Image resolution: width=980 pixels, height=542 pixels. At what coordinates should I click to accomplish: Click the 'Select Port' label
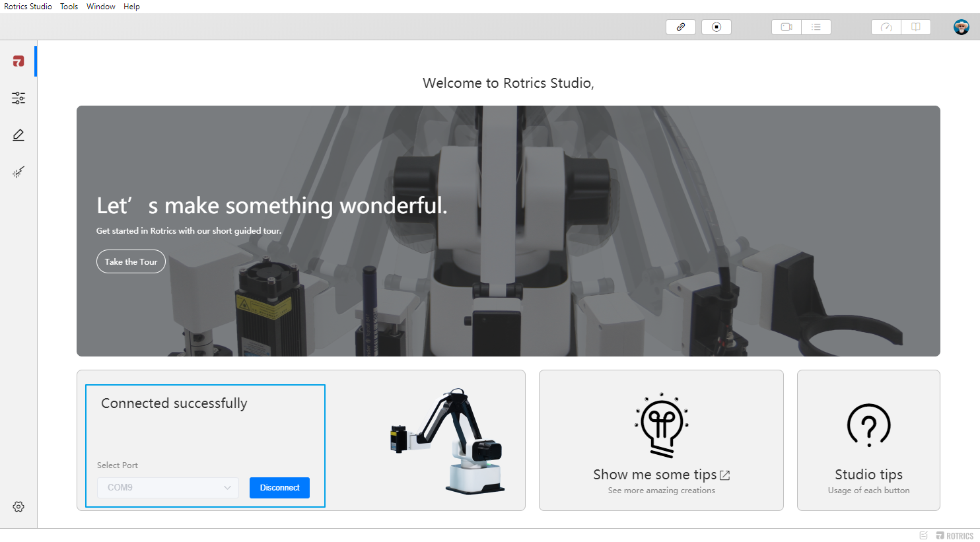[x=118, y=465]
